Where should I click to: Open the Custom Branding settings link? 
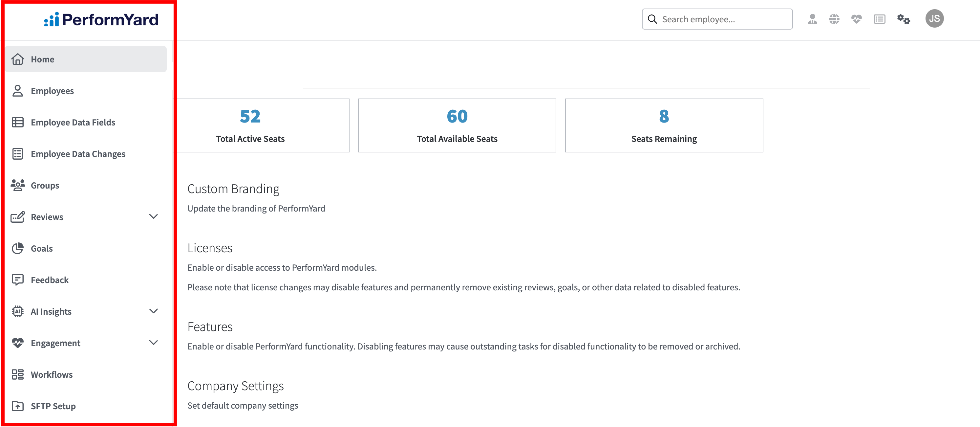click(x=233, y=189)
